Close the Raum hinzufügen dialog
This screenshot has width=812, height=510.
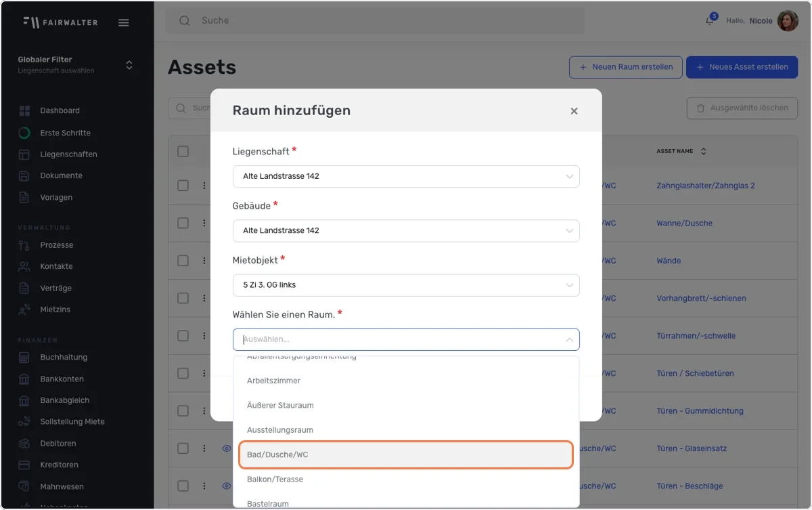pos(574,111)
